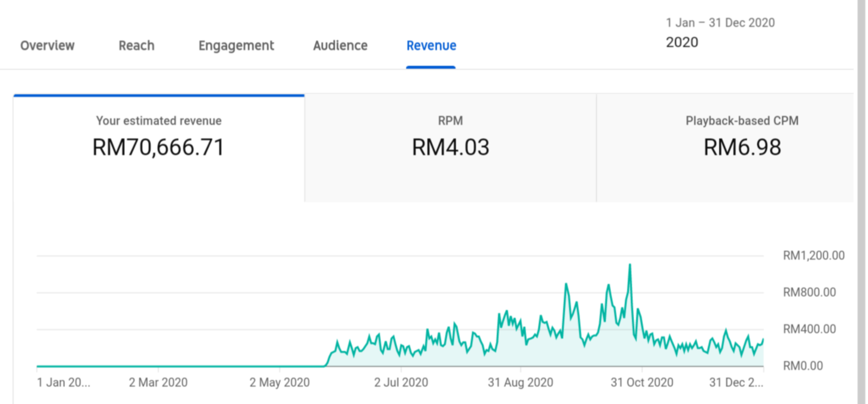Click the 2 May 2020 axis label
This screenshot has height=404, width=868.
tap(279, 383)
